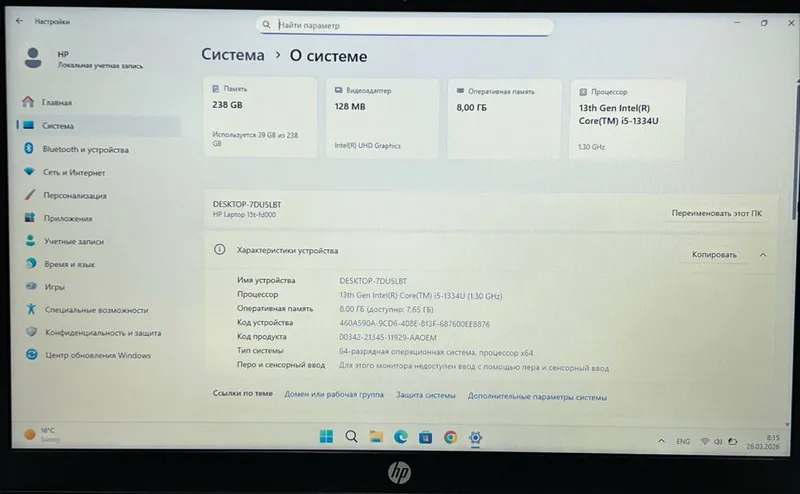This screenshot has height=494, width=800.
Task: Go back with the arrow icon
Action: 19,21
